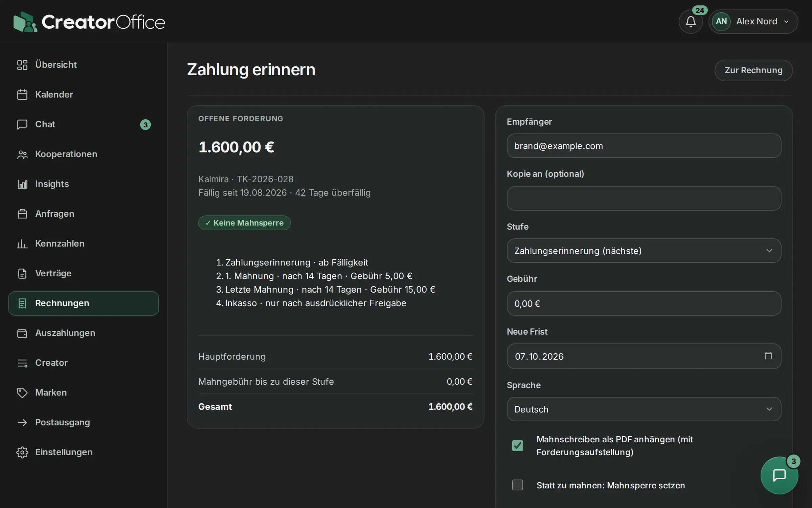The width and height of the screenshot is (812, 508).
Task: Click the Zur Rechnung button
Action: point(753,70)
